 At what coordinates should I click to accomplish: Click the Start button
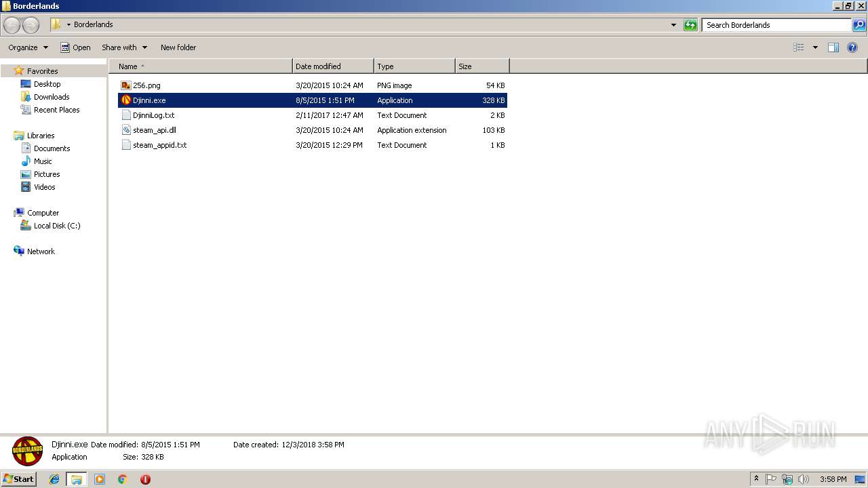coord(18,479)
